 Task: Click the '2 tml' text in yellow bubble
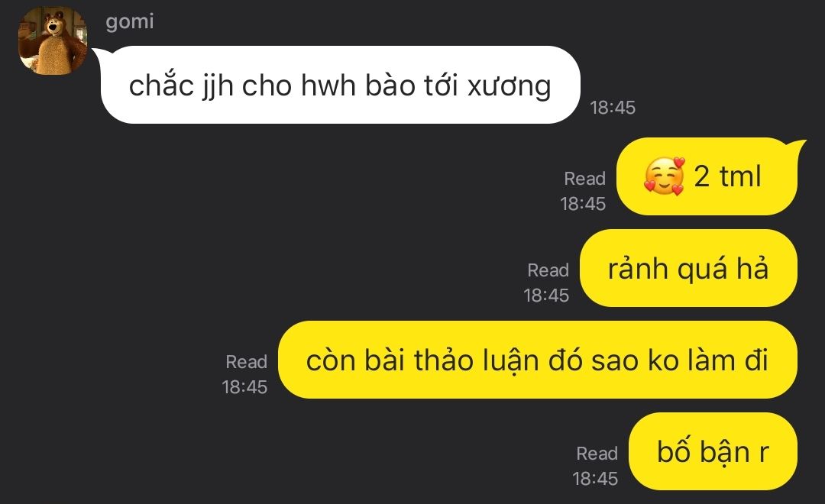tap(727, 176)
